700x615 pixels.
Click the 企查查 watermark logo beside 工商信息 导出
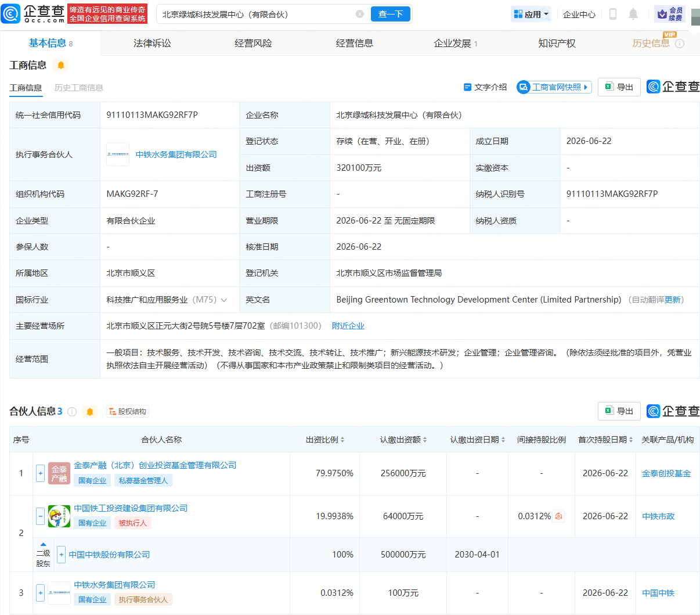point(673,87)
